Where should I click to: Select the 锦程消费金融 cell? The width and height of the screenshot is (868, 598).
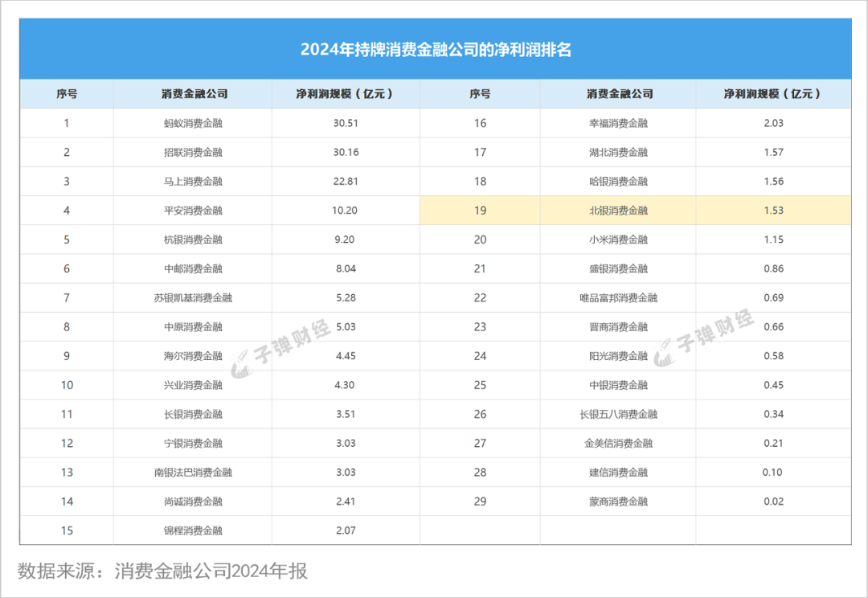point(193,530)
